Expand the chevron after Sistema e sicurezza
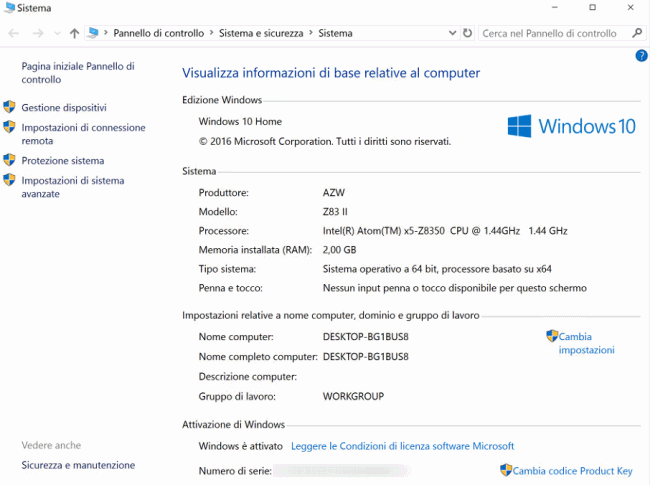The width and height of the screenshot is (650, 485). coord(311,33)
